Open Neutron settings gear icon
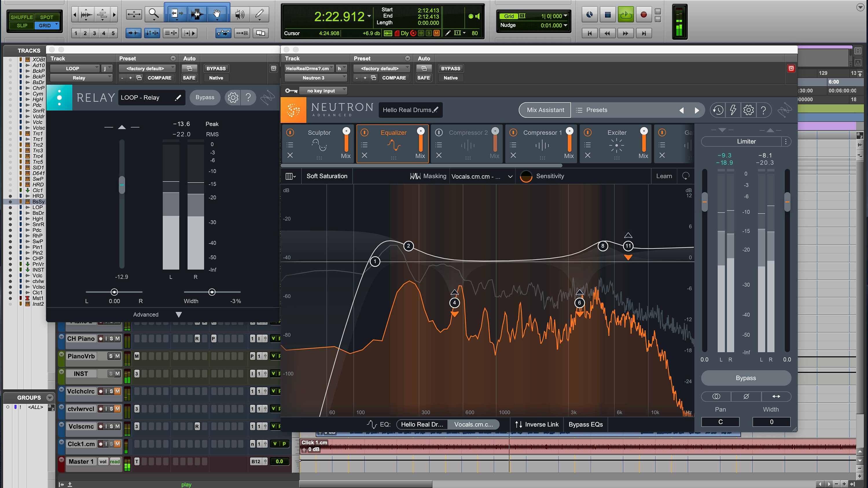This screenshot has height=488, width=868. tap(749, 110)
